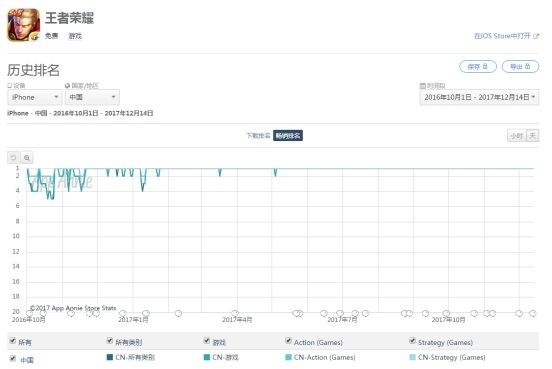Viewport: 552px width, 369px height.
Task: Click the chart zoom magnifier icon
Action: [27, 157]
